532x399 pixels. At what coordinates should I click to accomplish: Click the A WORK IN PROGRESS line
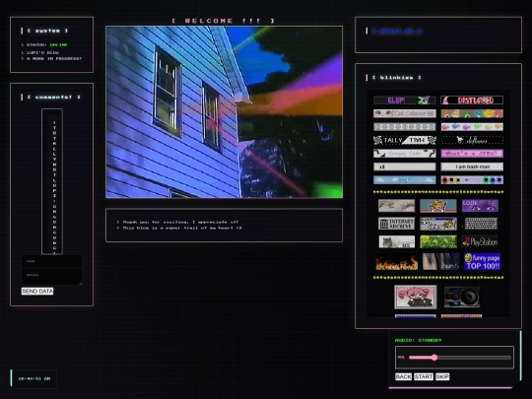[x=51, y=59]
